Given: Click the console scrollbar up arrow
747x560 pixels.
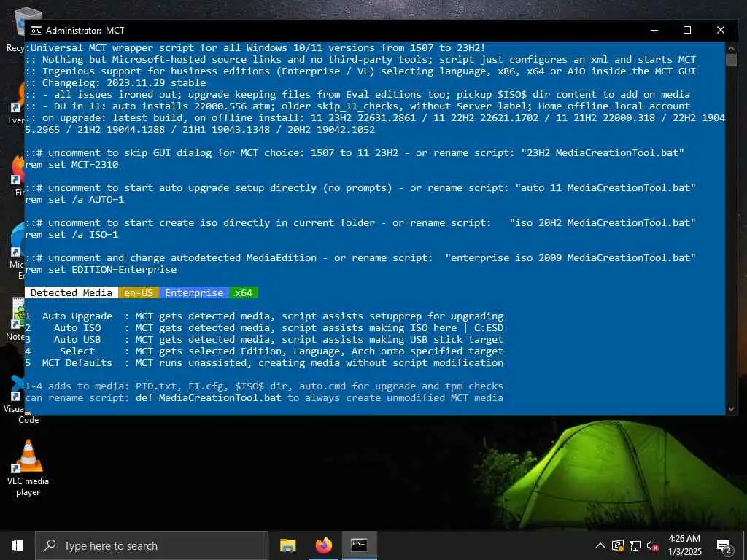Looking at the screenshot, I should point(731,47).
